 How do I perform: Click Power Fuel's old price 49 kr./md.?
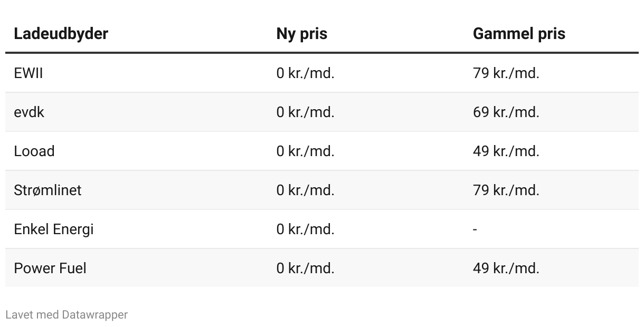tap(506, 268)
